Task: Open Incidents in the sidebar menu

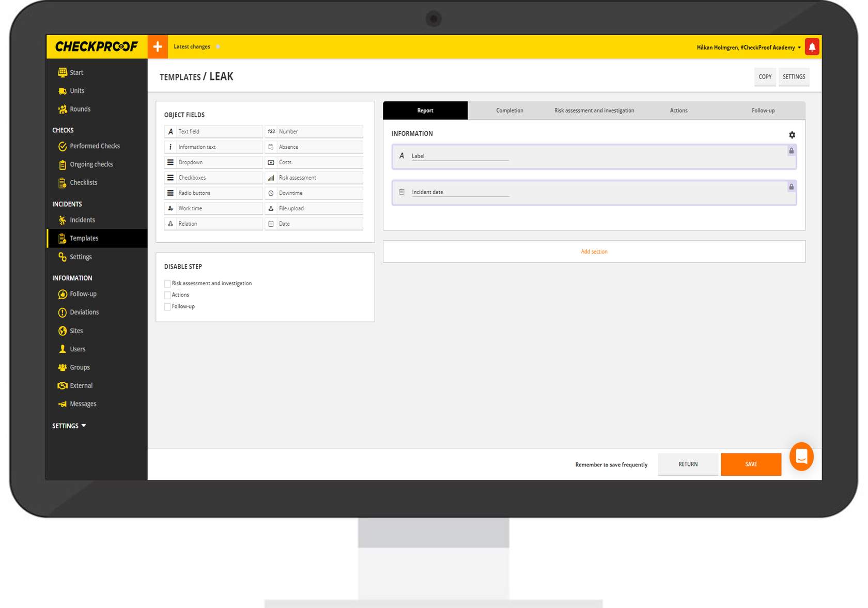Action: pyautogui.click(x=82, y=220)
